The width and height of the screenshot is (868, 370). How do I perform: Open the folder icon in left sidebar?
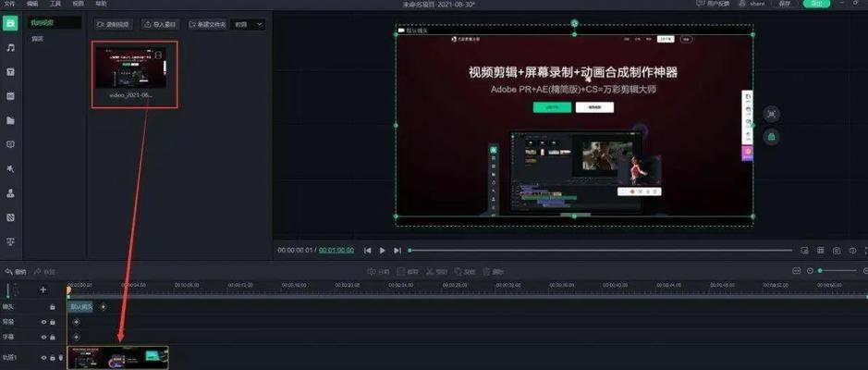tap(10, 120)
